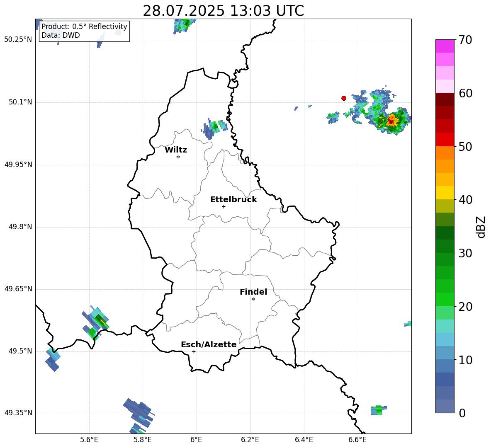Screen dimensions: 491x448
Task: Click the colorbar tick label 40
Action: click(465, 200)
